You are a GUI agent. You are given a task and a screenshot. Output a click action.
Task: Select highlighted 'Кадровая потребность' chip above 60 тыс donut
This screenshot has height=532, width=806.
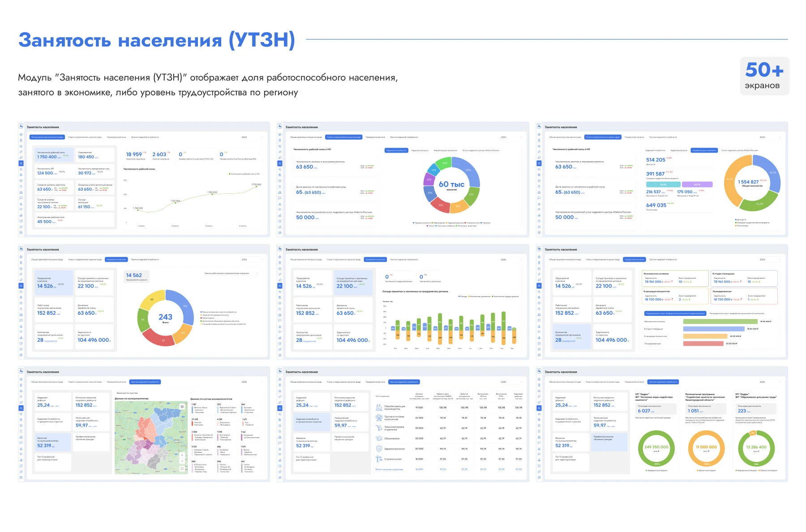coord(396,150)
